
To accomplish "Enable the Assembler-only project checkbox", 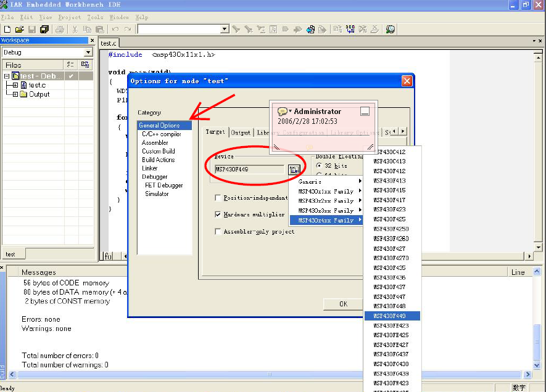I will (218, 231).
